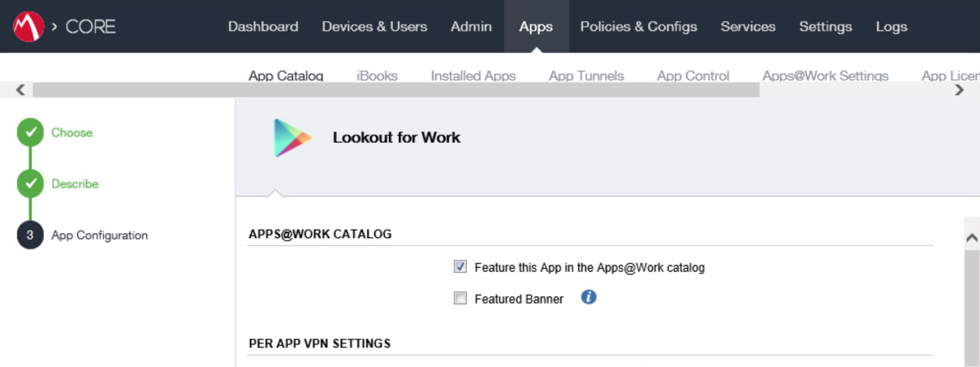Open the Services menu
The height and width of the screenshot is (367, 980).
(x=748, y=27)
